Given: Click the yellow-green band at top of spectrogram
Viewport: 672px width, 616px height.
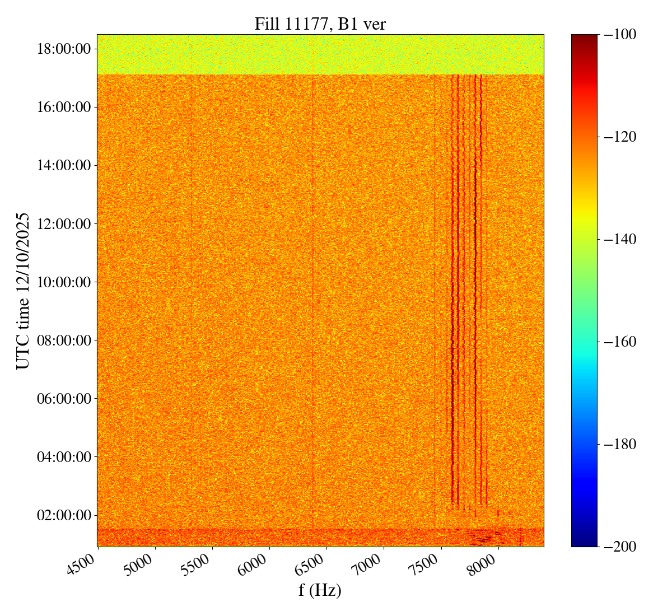Looking at the screenshot, I should 320,54.
